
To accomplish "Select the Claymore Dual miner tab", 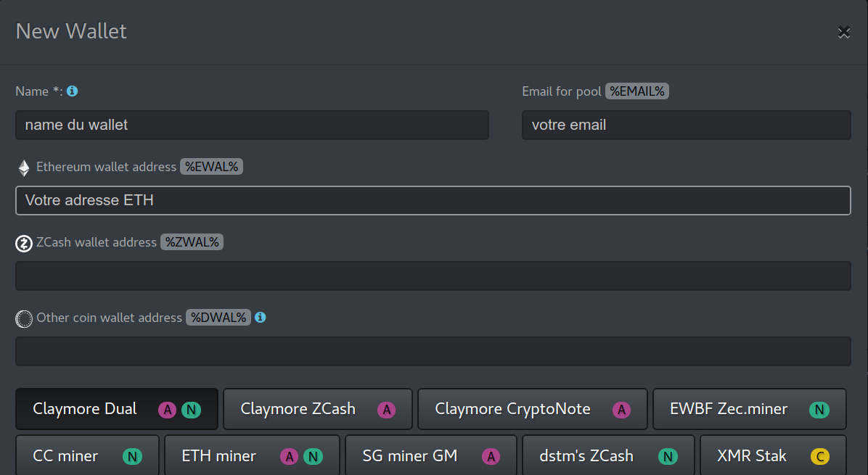I will [117, 409].
